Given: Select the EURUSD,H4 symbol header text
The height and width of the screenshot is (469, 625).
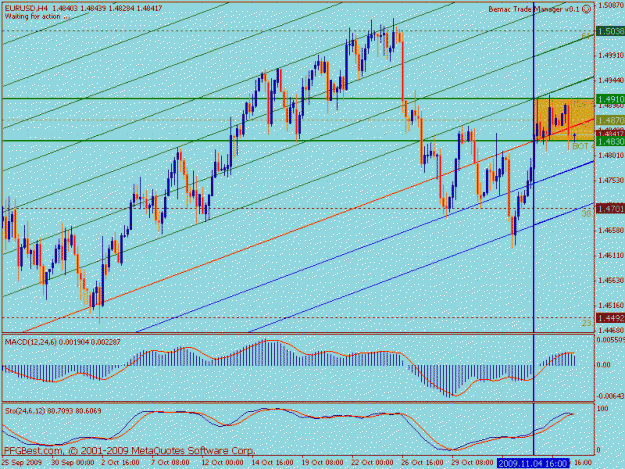Looking at the screenshot, I should (25, 8).
